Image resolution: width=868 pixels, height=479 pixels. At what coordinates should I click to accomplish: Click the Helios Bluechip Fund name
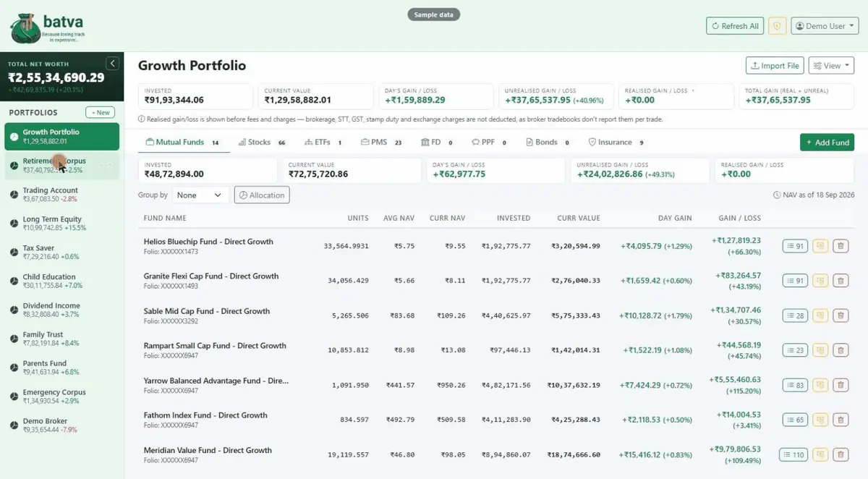coord(208,242)
